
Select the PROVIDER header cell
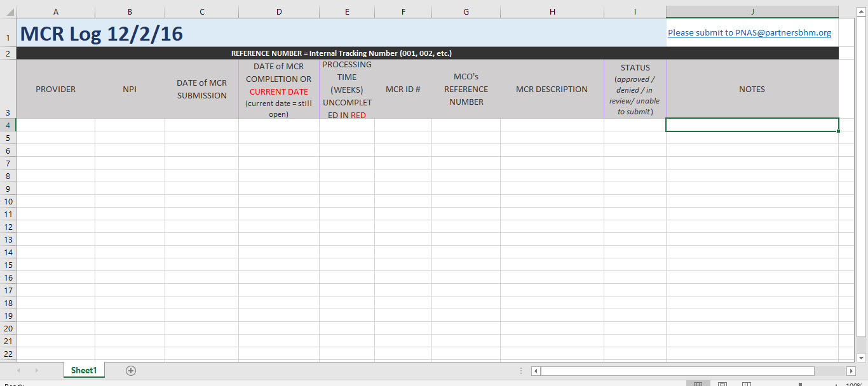tap(55, 90)
